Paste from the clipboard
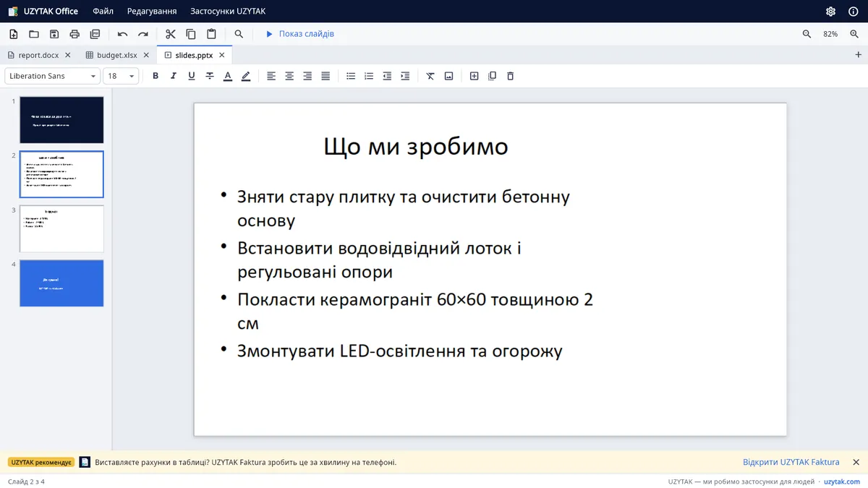 point(211,34)
